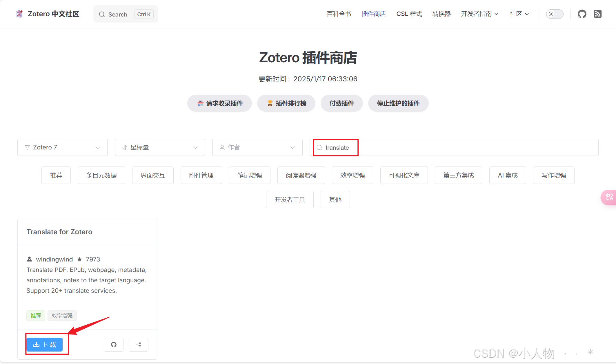This screenshot has height=364, width=616.
Task: Select the 阅读器增强 category tag
Action: tap(301, 175)
